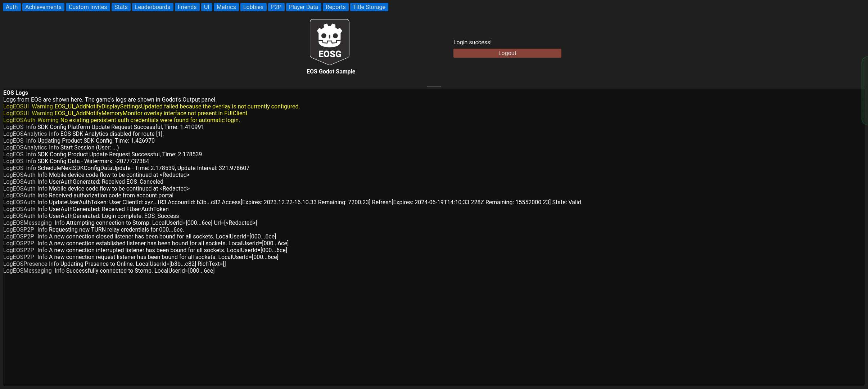Select the Stats tab
This screenshot has height=389, width=868.
coord(121,7)
